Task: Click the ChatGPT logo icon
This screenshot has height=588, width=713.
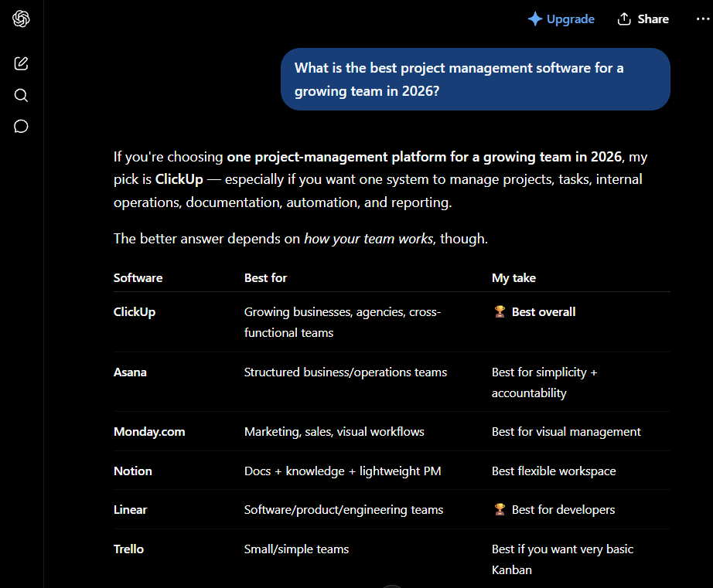Action: [x=21, y=19]
